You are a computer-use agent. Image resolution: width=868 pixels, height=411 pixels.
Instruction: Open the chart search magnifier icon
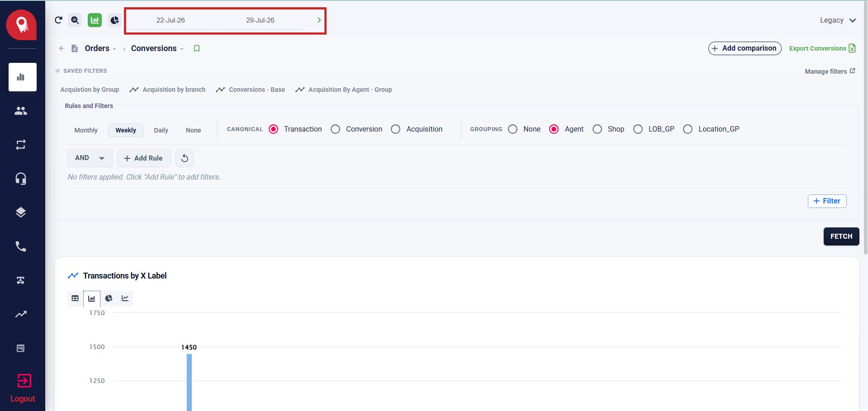[75, 20]
